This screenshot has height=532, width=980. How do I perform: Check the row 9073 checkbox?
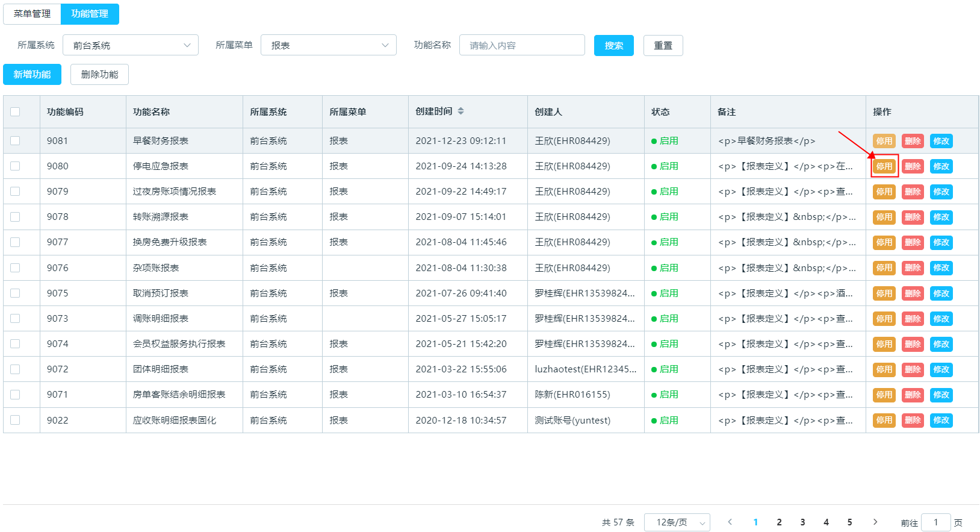(15, 318)
